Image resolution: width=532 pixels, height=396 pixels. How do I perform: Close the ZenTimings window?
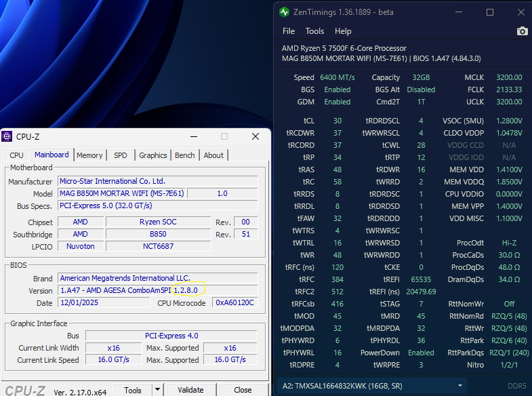point(521,12)
